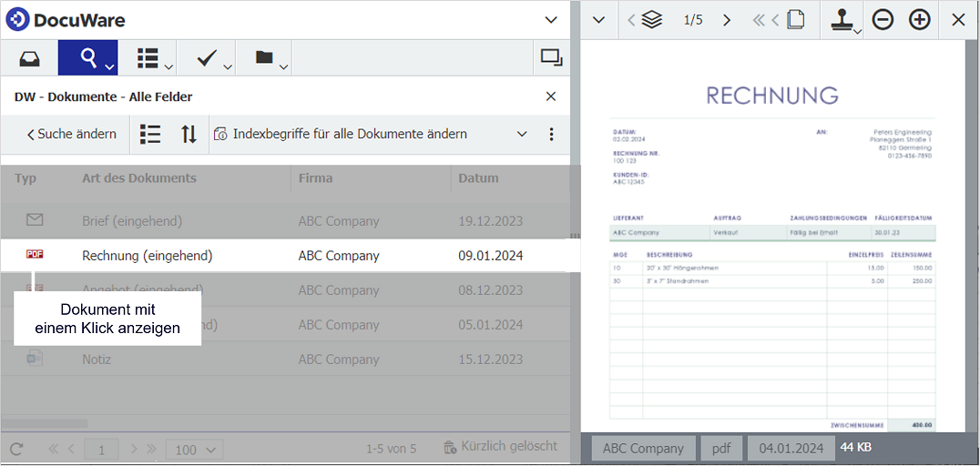980x466 pixels.
Task: Expand dropdown beside Indexbegriffe ändern
Action: coord(522,134)
